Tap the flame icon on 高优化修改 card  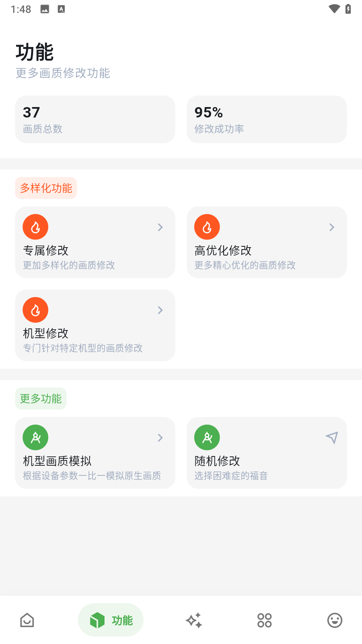tap(207, 227)
